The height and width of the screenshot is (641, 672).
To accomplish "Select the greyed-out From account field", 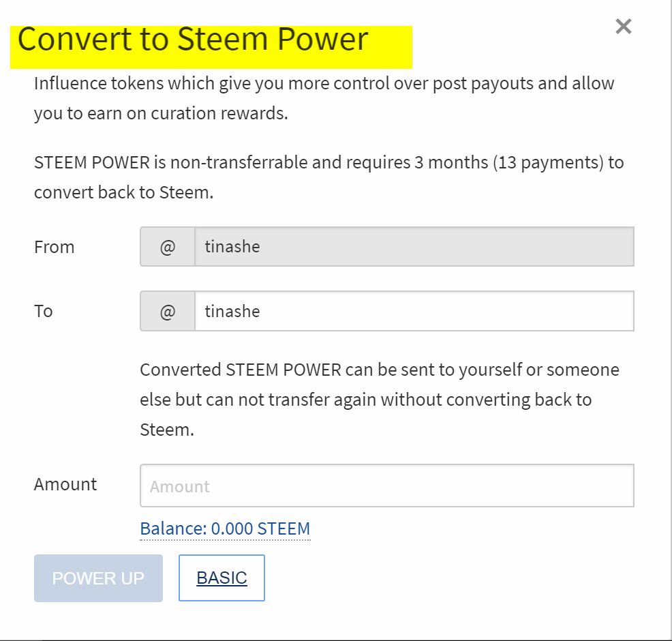I will pyautogui.click(x=414, y=247).
